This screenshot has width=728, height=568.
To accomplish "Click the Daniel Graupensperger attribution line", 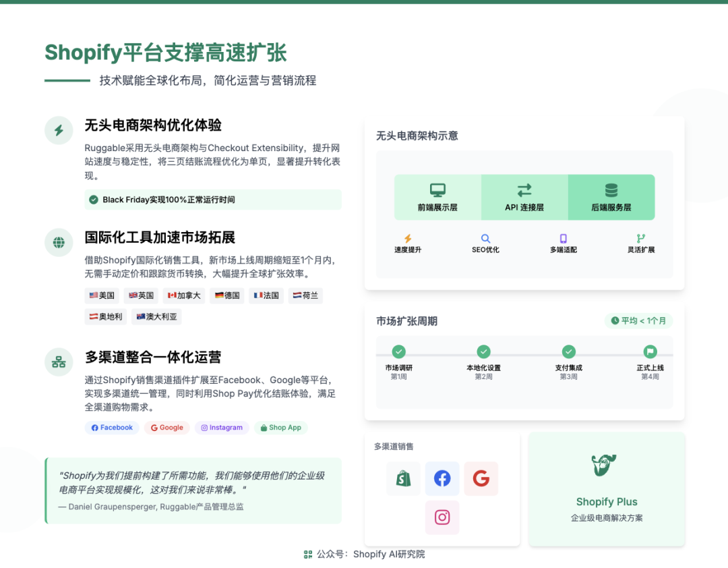I will (x=151, y=507).
